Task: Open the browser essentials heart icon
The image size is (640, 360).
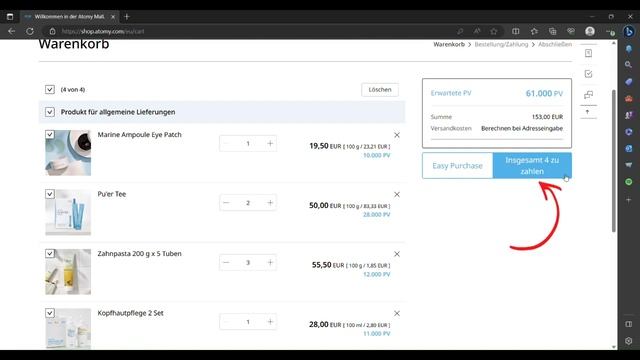Action: [x=571, y=31]
